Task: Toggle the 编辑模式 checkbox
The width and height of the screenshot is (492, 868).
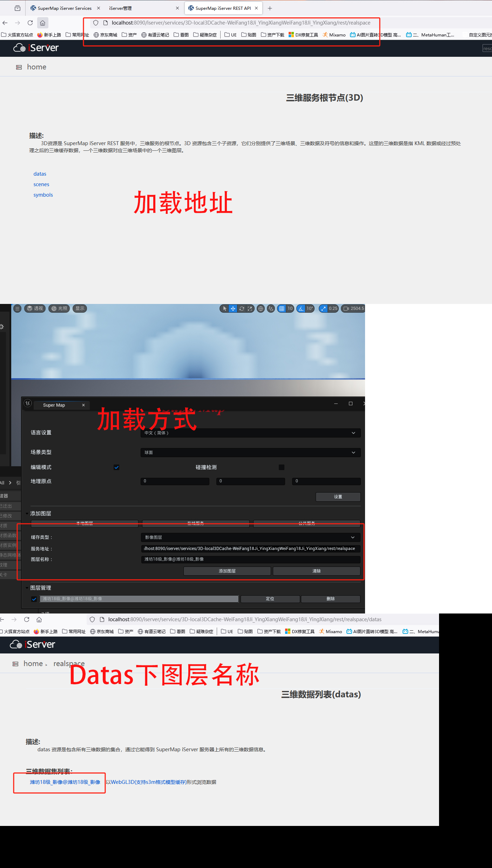Action: click(x=116, y=467)
